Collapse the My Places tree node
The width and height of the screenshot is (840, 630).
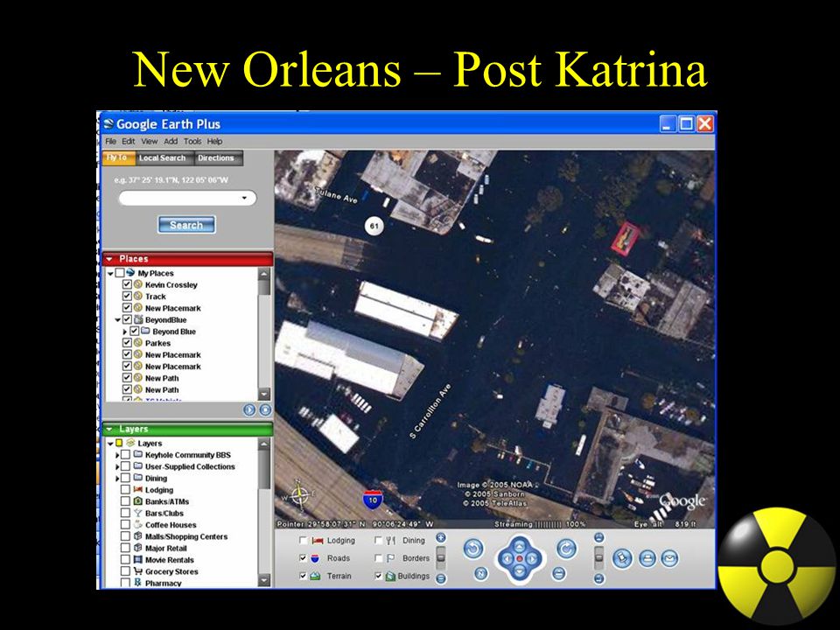pyautogui.click(x=110, y=273)
